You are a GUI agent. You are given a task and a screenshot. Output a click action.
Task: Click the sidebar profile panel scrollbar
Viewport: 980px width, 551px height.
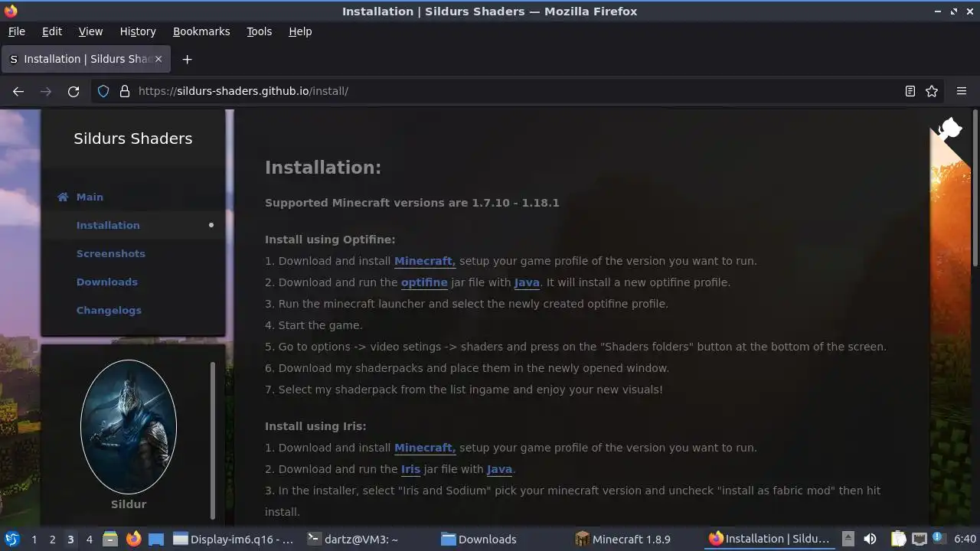click(x=212, y=441)
